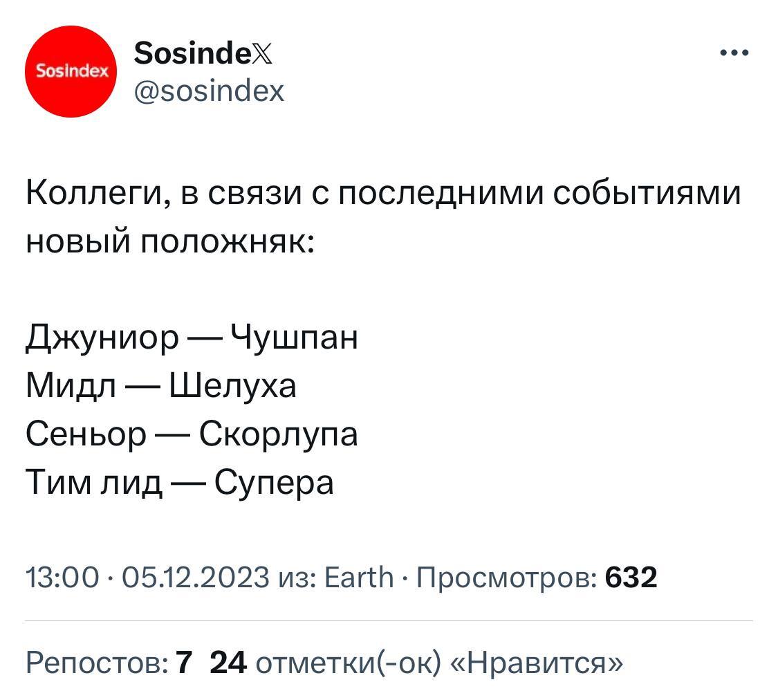
Task: Click the "Просмотров" views label
Action: pyautogui.click(x=508, y=577)
